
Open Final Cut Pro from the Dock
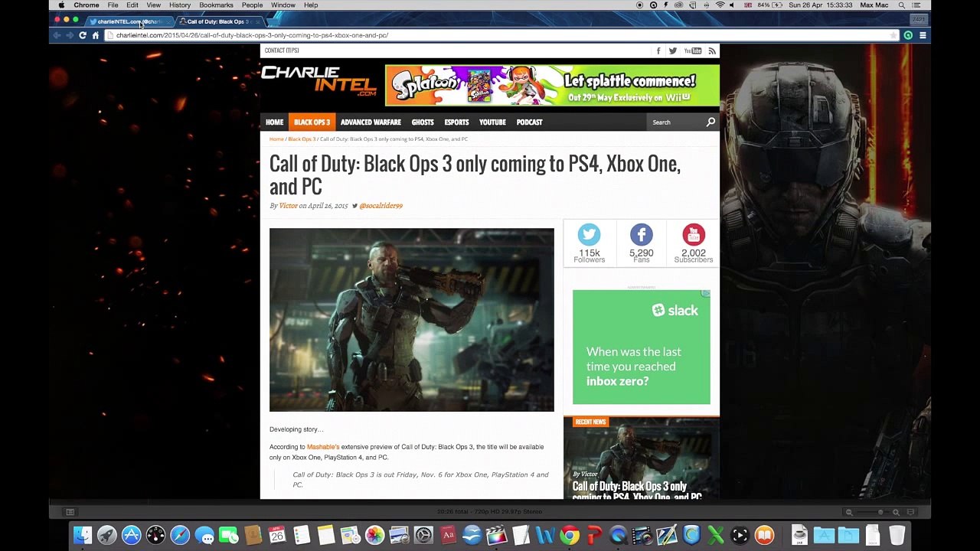point(496,535)
